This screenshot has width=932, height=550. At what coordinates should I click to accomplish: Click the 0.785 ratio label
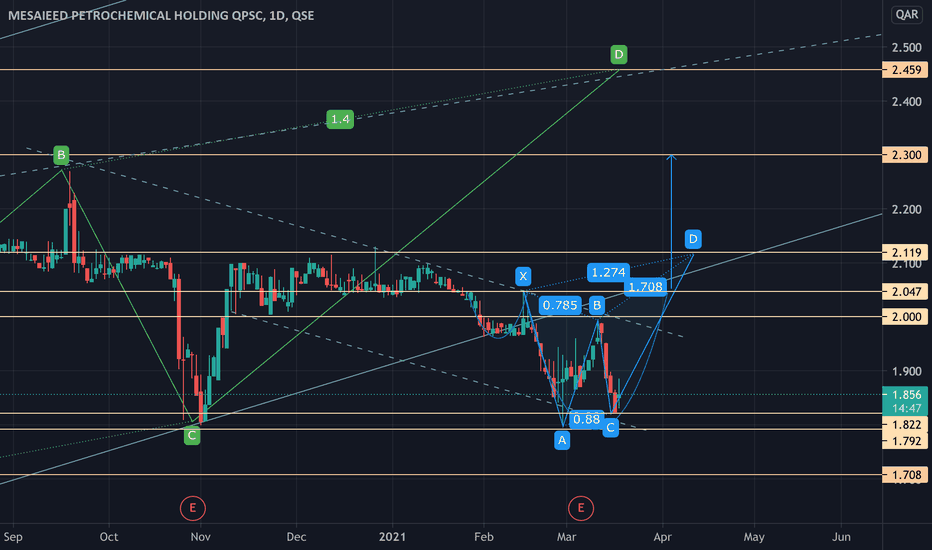561,305
